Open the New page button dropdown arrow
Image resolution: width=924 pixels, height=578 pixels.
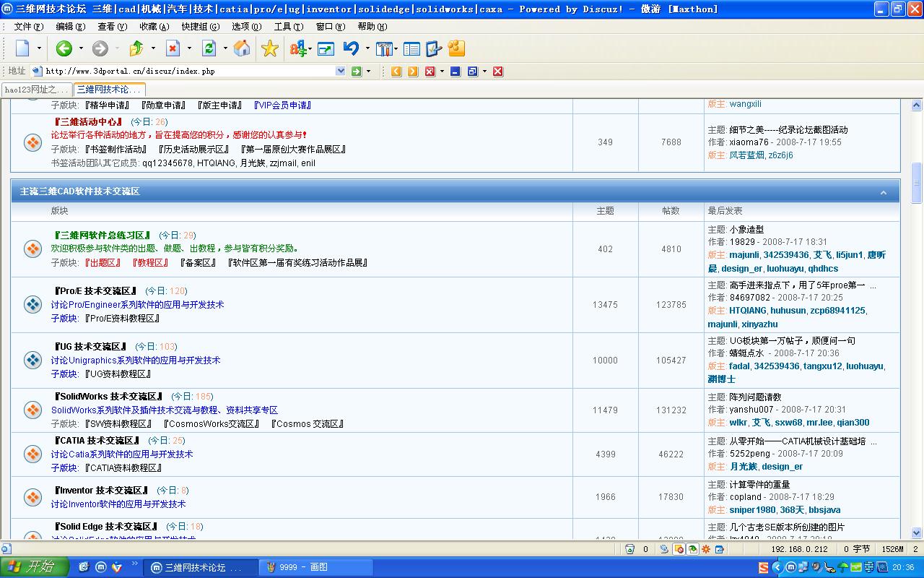[x=40, y=48]
